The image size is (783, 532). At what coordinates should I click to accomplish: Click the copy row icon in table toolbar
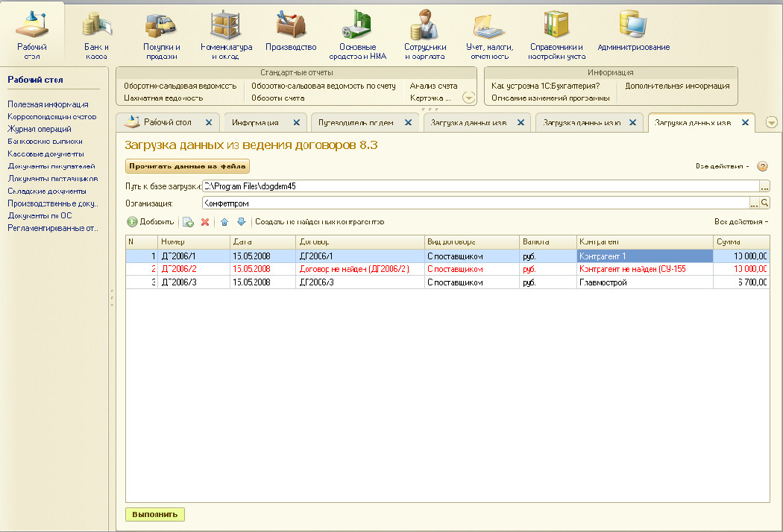188,222
